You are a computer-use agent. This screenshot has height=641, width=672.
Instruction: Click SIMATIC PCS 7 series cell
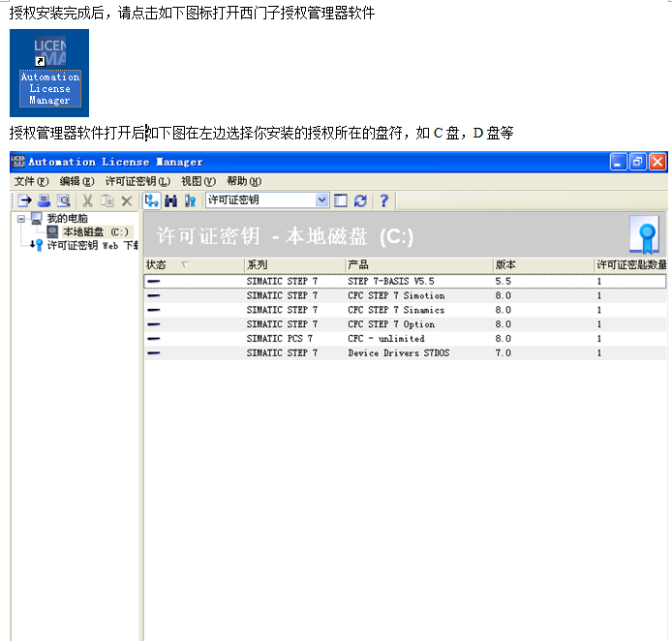point(280,339)
